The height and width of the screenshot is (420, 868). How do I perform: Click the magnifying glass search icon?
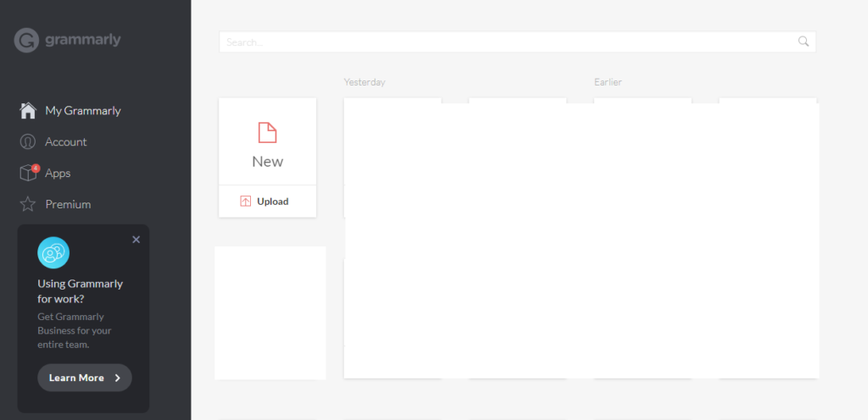804,41
